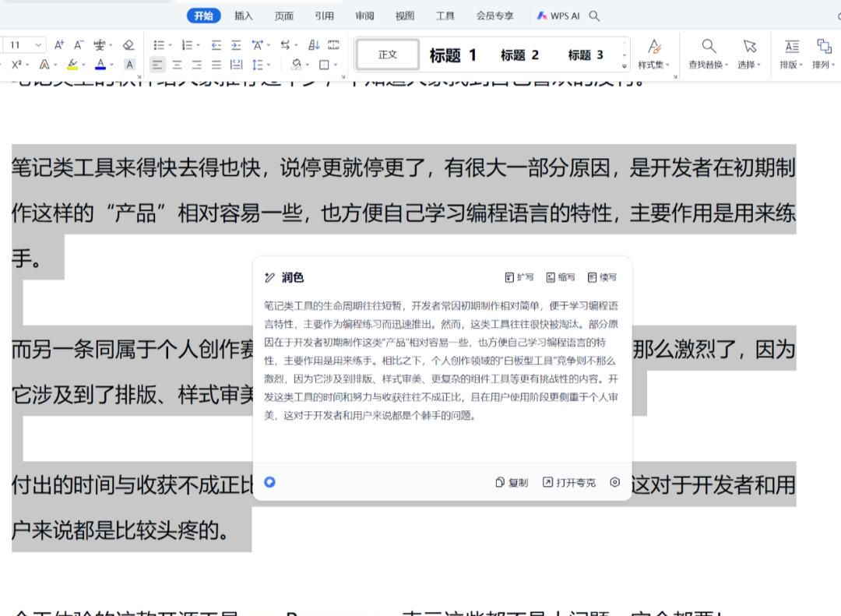Toggle center text alignment
841x616 pixels.
[177, 65]
